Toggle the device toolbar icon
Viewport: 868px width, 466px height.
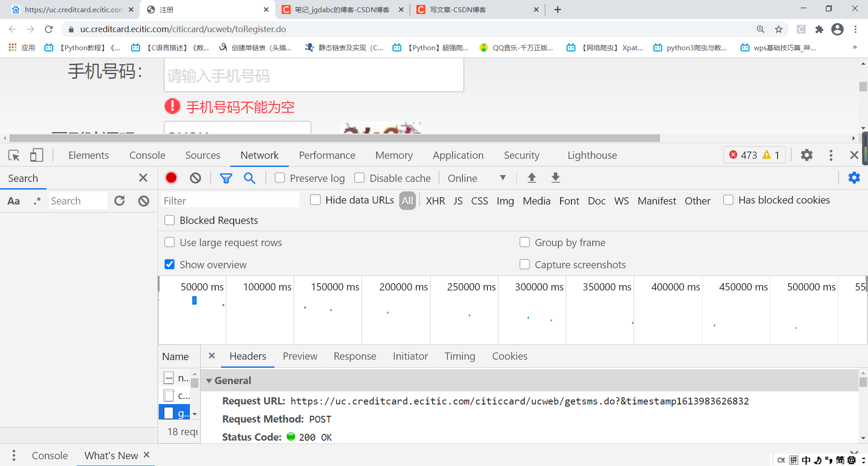(x=37, y=155)
